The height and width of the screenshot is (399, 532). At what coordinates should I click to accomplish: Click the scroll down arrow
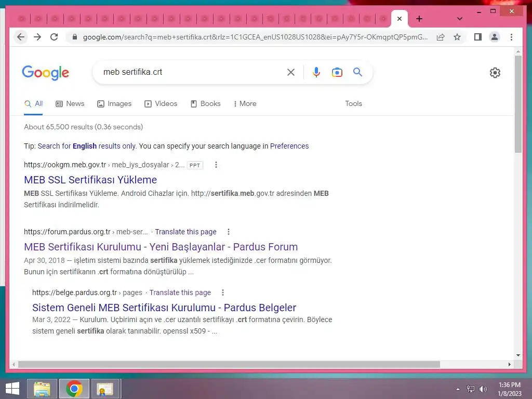click(x=518, y=355)
